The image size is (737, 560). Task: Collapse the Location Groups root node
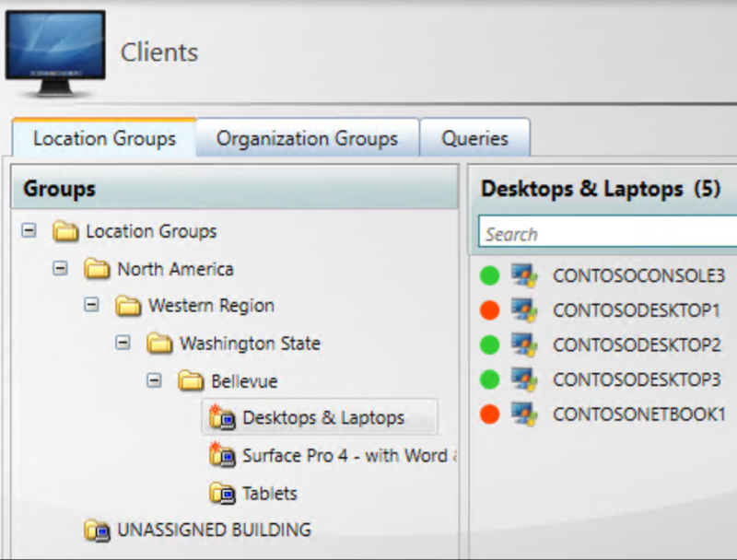pyautogui.click(x=29, y=231)
